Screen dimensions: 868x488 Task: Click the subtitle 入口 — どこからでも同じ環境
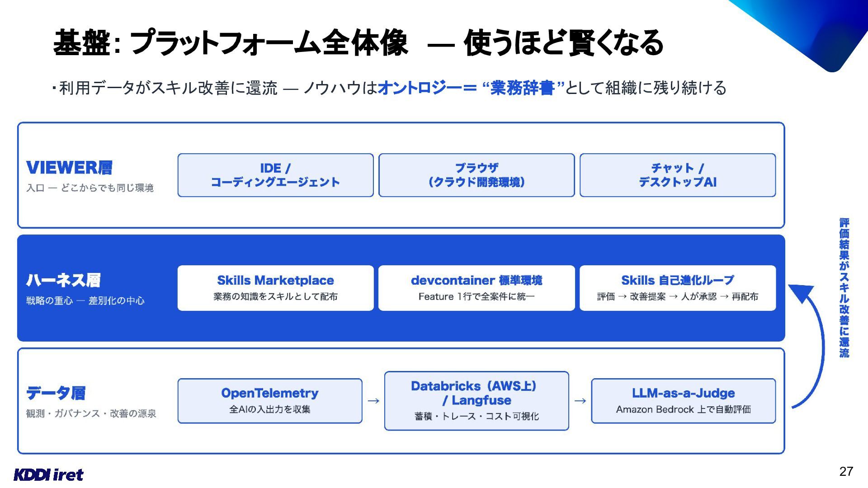coord(90,188)
